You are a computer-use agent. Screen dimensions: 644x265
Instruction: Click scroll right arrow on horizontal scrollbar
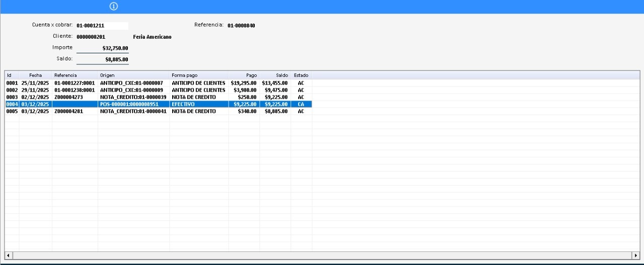(x=635, y=255)
